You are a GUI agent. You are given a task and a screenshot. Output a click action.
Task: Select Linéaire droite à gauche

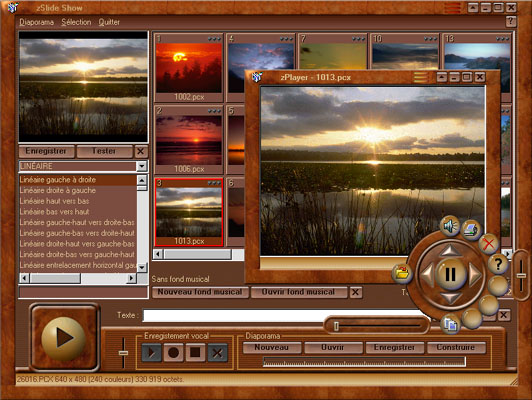78,190
